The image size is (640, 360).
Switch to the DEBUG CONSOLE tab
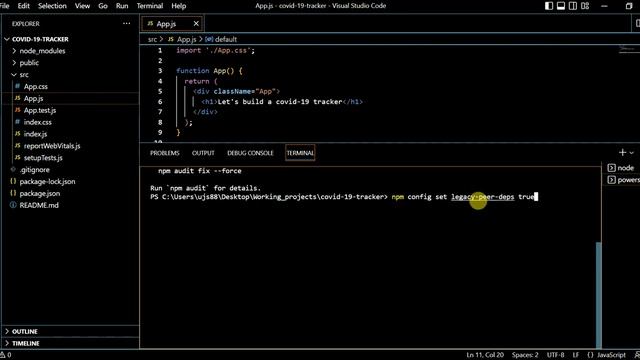coord(250,153)
